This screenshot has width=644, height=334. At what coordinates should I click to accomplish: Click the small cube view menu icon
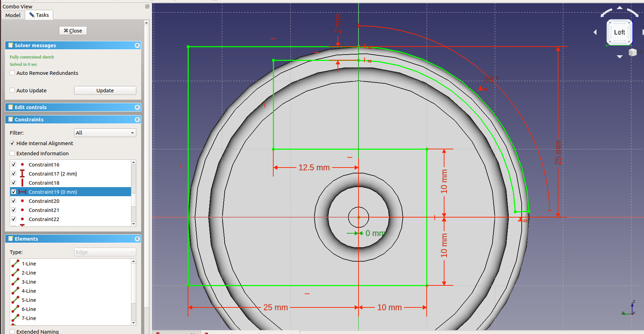click(632, 52)
